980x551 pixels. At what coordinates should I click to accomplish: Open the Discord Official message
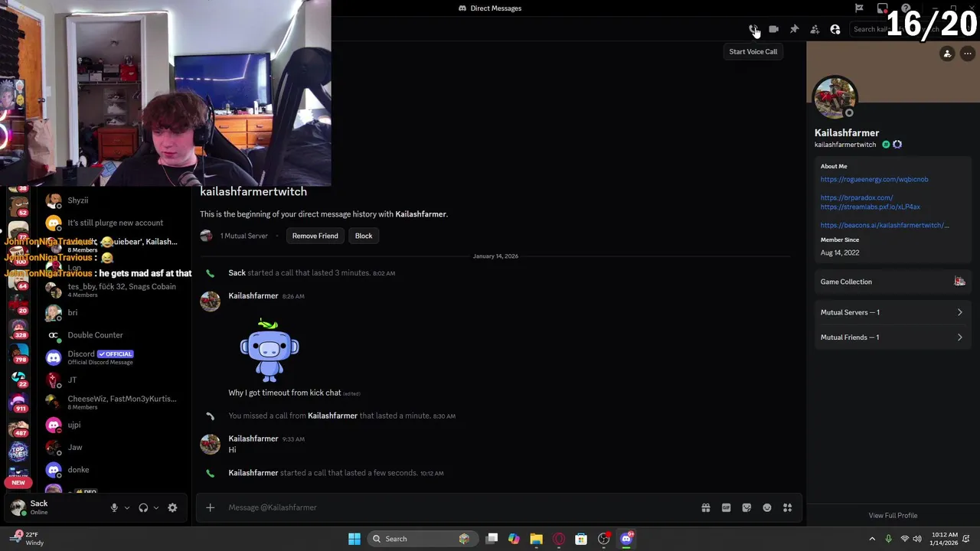click(x=113, y=357)
